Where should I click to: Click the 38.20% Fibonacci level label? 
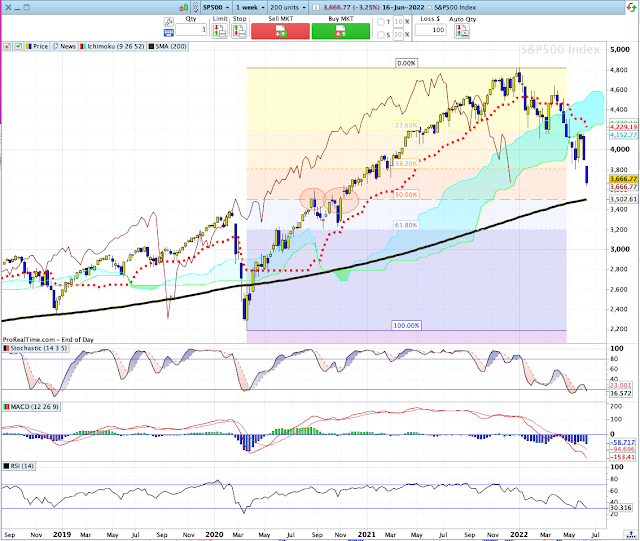point(406,164)
